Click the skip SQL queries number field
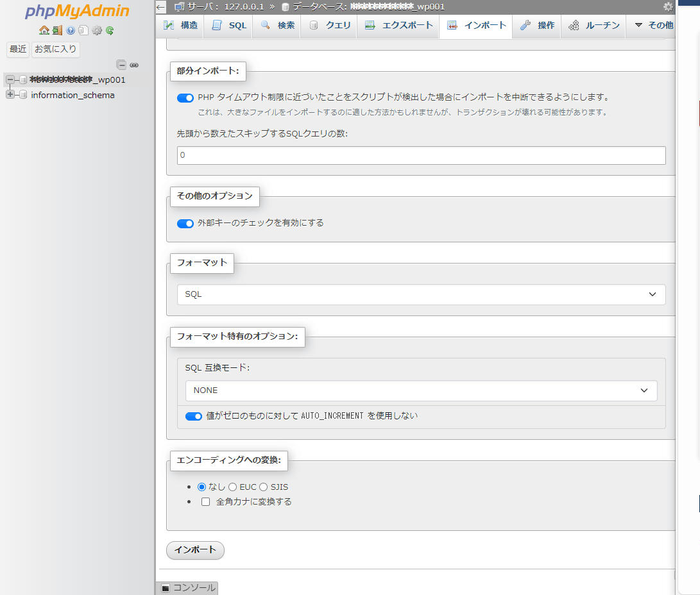The image size is (700, 595). point(421,155)
